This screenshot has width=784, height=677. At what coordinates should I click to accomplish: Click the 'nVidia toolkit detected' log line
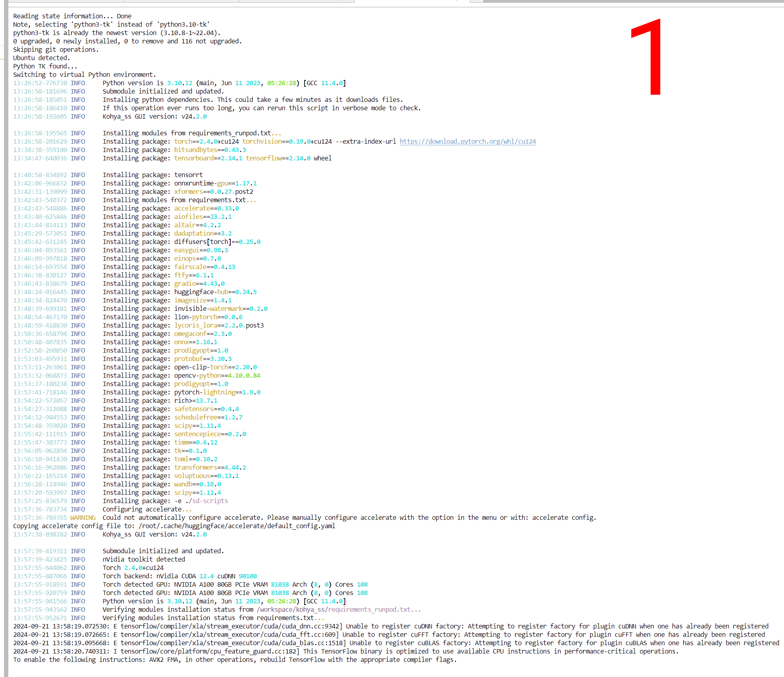[144, 559]
